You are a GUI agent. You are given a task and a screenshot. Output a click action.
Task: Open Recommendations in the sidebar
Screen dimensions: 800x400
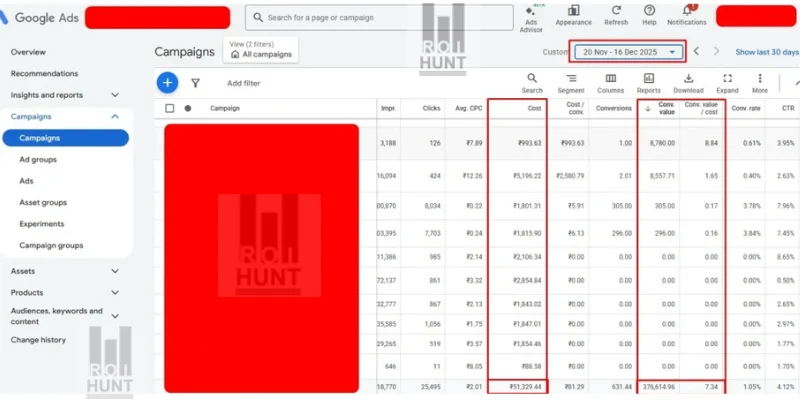[x=44, y=73]
